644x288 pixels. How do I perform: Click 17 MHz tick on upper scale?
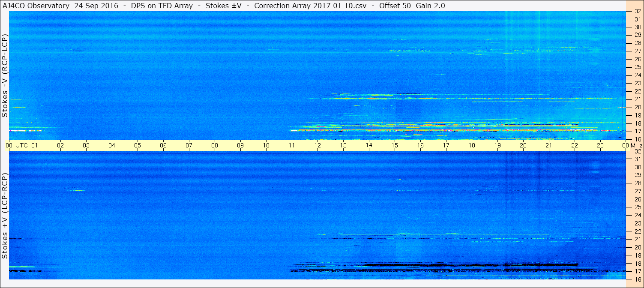[637, 131]
